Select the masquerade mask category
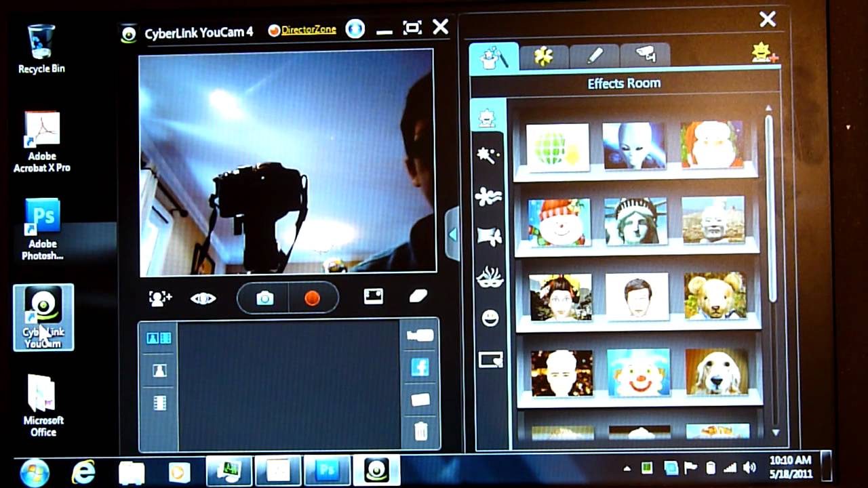The height and width of the screenshot is (488, 868). click(489, 277)
